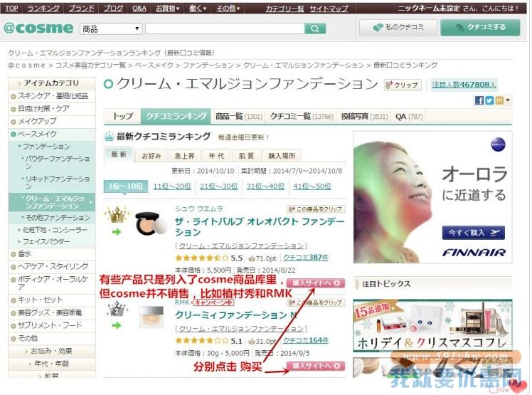
Task: Click the shu uemura compact foundation thumbnail
Action: point(151,223)
